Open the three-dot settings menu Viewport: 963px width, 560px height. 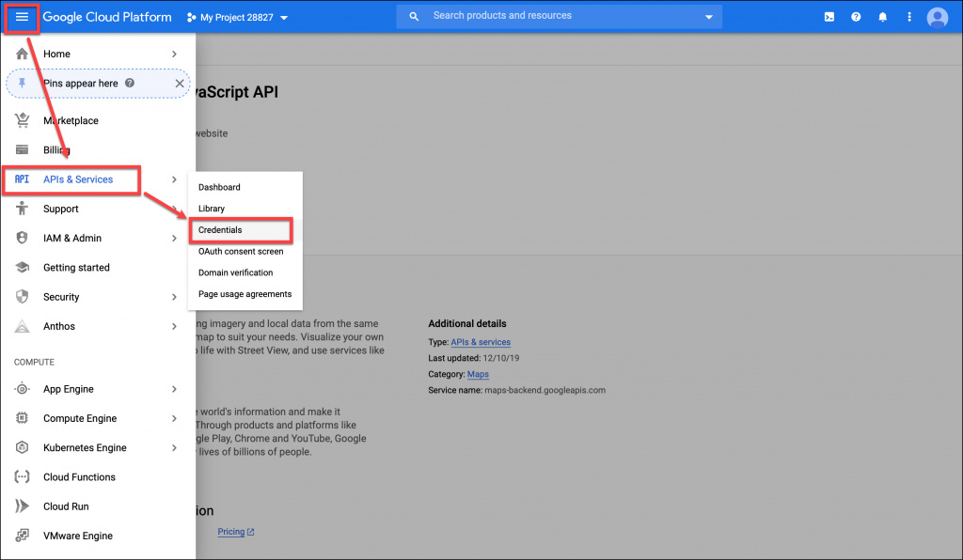tap(908, 17)
